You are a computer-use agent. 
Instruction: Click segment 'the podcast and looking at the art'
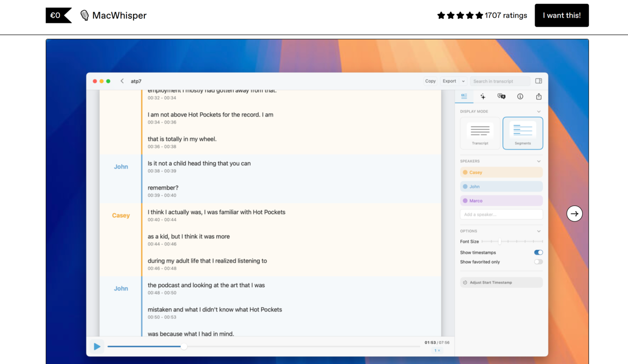click(x=206, y=285)
